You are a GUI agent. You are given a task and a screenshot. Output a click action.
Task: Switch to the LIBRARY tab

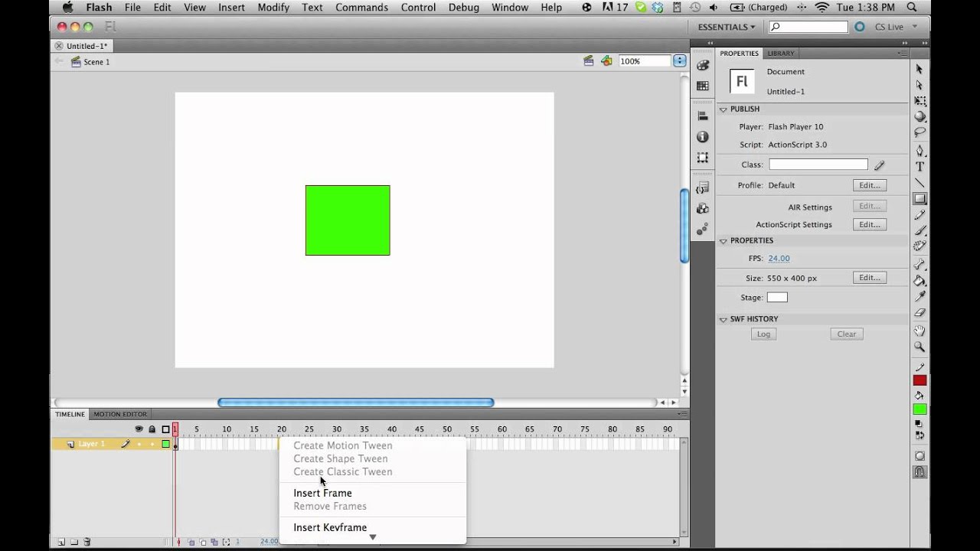(x=781, y=53)
